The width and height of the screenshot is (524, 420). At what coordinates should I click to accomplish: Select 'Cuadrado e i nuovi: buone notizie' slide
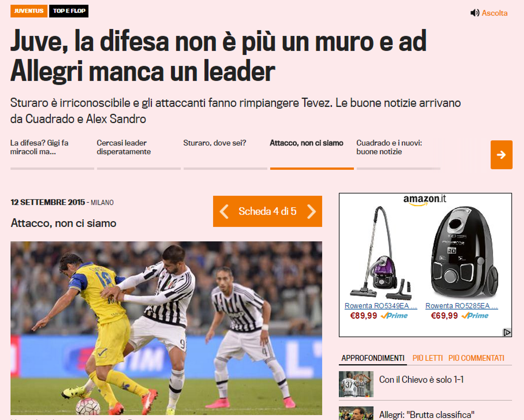pos(389,147)
